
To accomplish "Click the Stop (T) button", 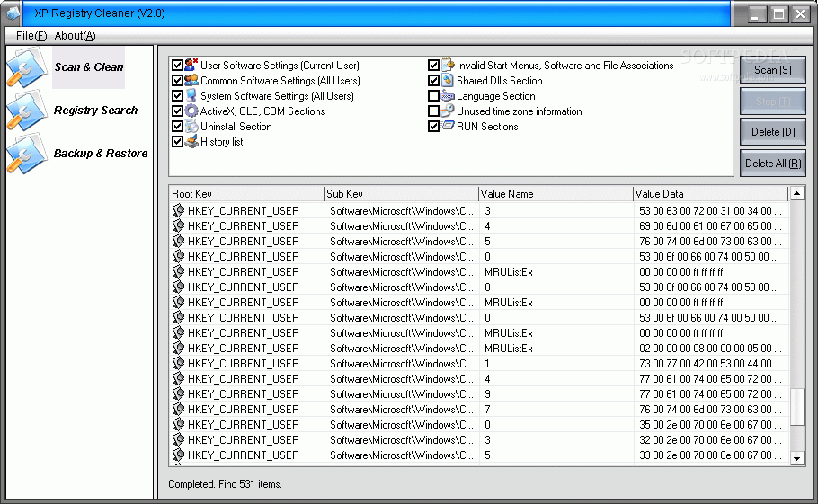I will click(773, 102).
